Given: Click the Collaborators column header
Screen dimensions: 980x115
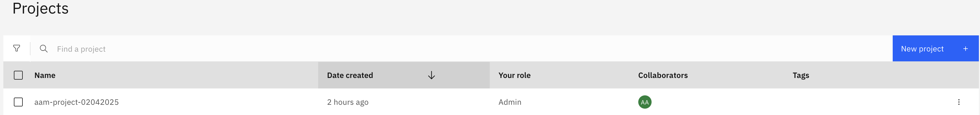Looking at the screenshot, I should (x=663, y=75).
